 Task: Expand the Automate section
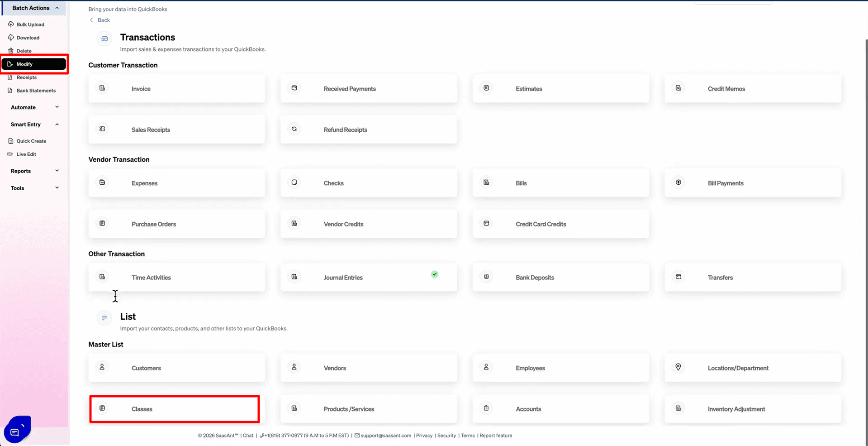point(57,107)
